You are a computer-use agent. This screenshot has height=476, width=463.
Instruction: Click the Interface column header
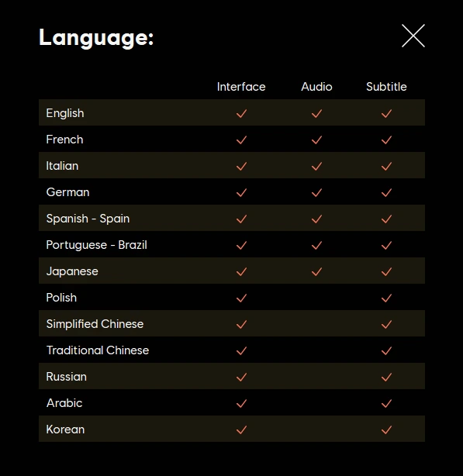(241, 87)
